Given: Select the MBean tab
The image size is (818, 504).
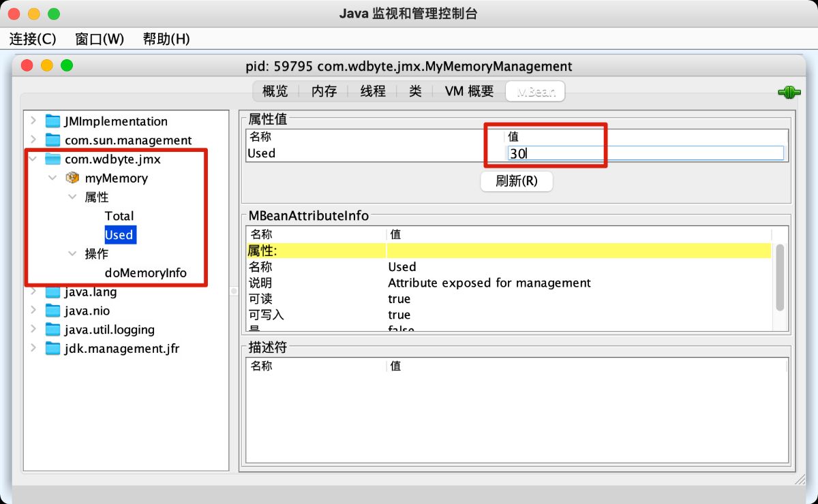Looking at the screenshot, I should tap(536, 91).
